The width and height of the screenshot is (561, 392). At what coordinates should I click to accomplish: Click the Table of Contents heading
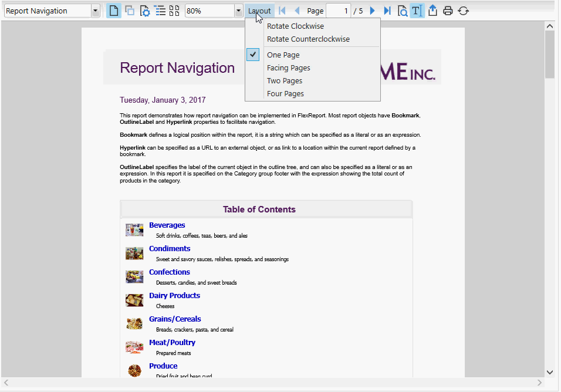click(259, 209)
